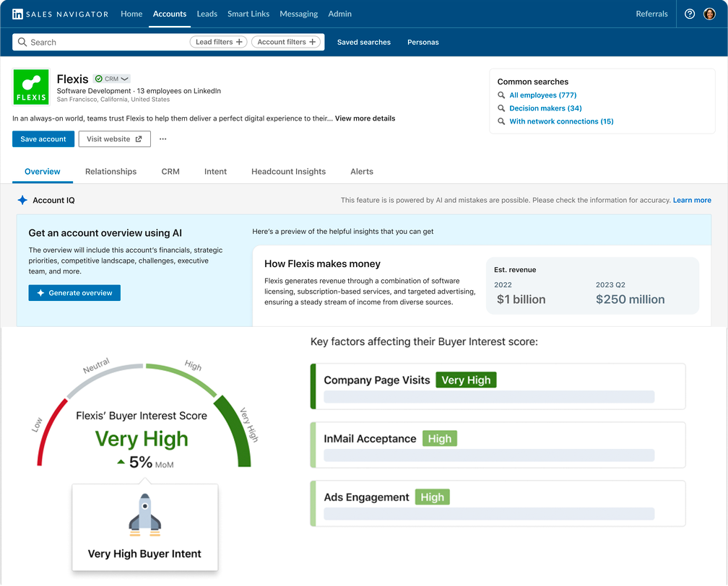Click the rocket Very High Buyer Intent icon

point(145,515)
